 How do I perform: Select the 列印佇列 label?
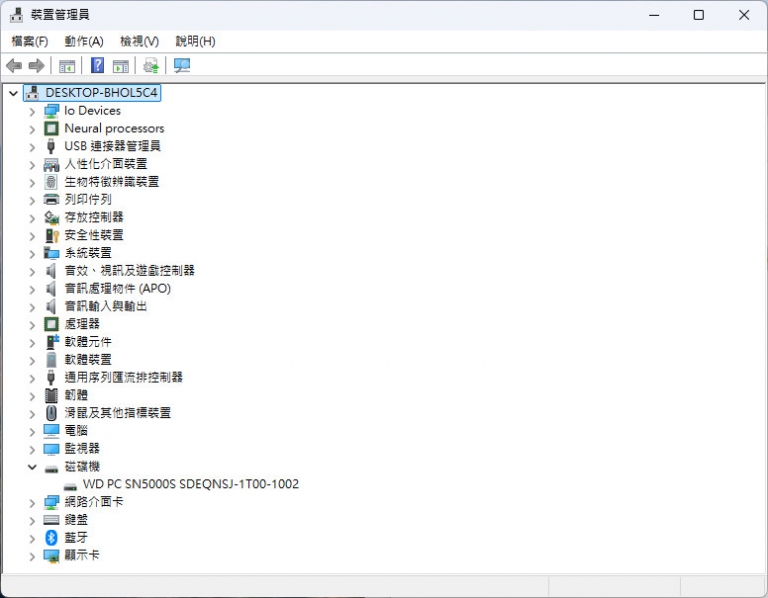coord(88,199)
